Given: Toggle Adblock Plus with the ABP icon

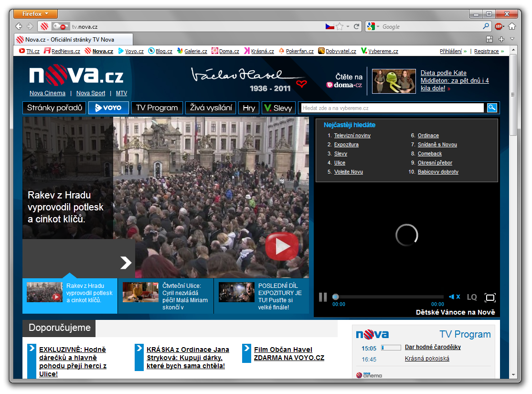Looking at the screenshot, I should click(499, 26).
